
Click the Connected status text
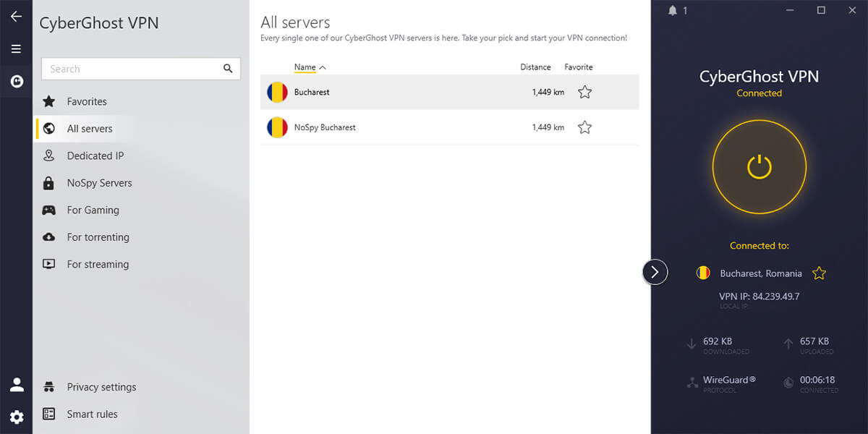point(759,93)
